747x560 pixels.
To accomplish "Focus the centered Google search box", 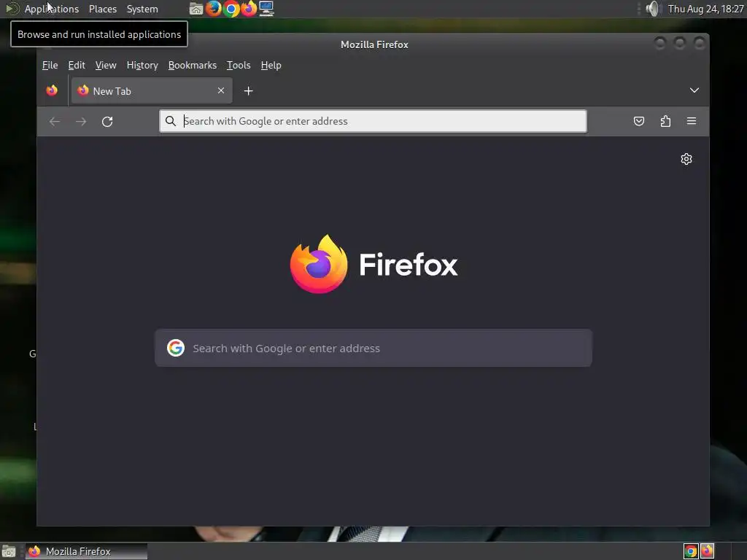I will (x=373, y=348).
